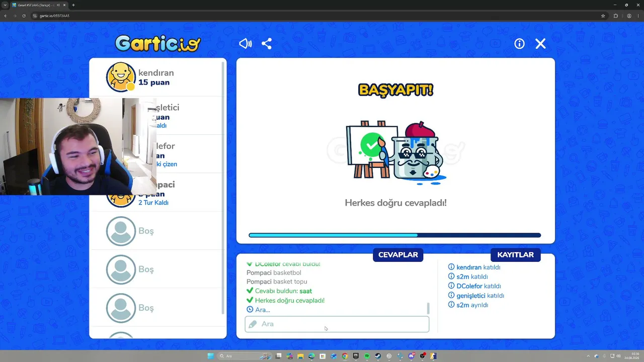Open Steam from the taskbar

coord(378,356)
